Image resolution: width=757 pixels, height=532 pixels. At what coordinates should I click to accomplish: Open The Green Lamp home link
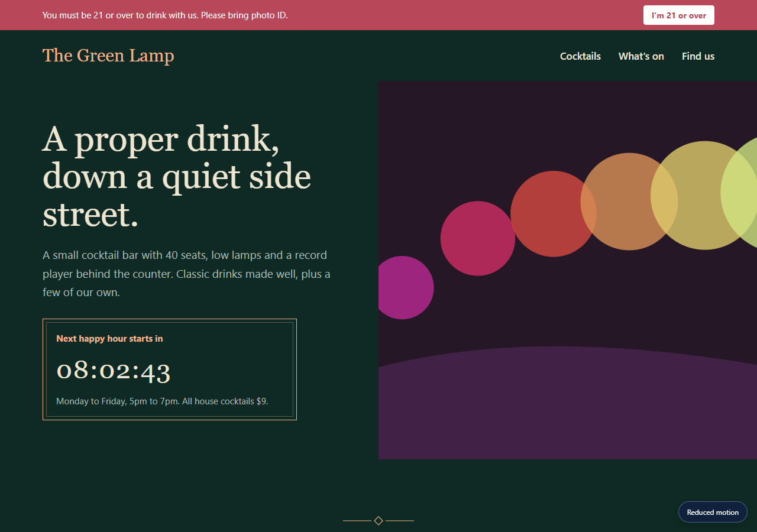point(108,56)
